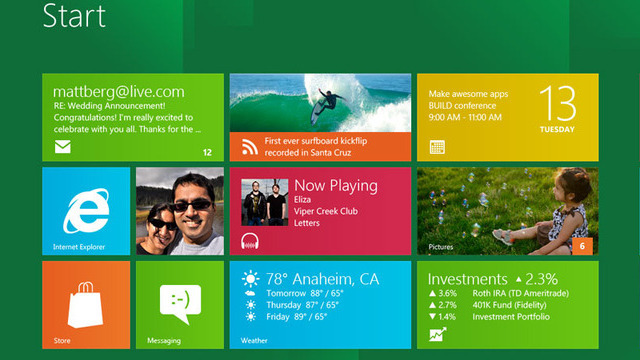Image resolution: width=640 pixels, height=360 pixels.
Task: Launch Internet Explorer logo tile
Action: pyautogui.click(x=86, y=211)
